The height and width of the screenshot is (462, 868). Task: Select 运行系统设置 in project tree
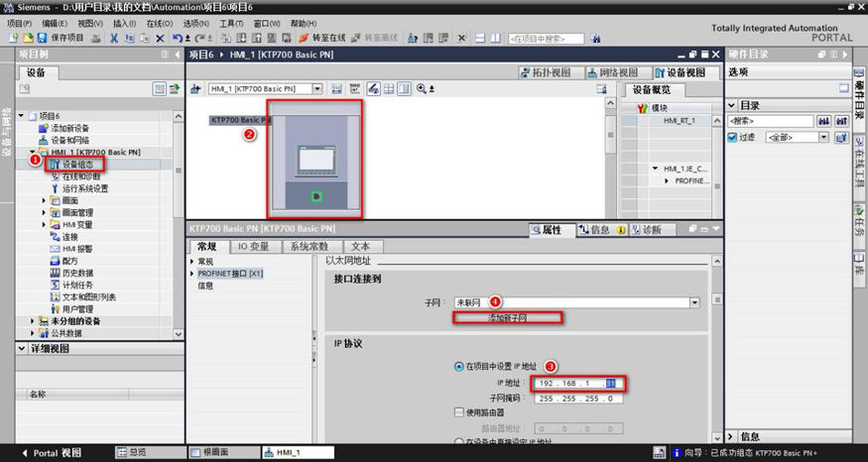point(85,188)
